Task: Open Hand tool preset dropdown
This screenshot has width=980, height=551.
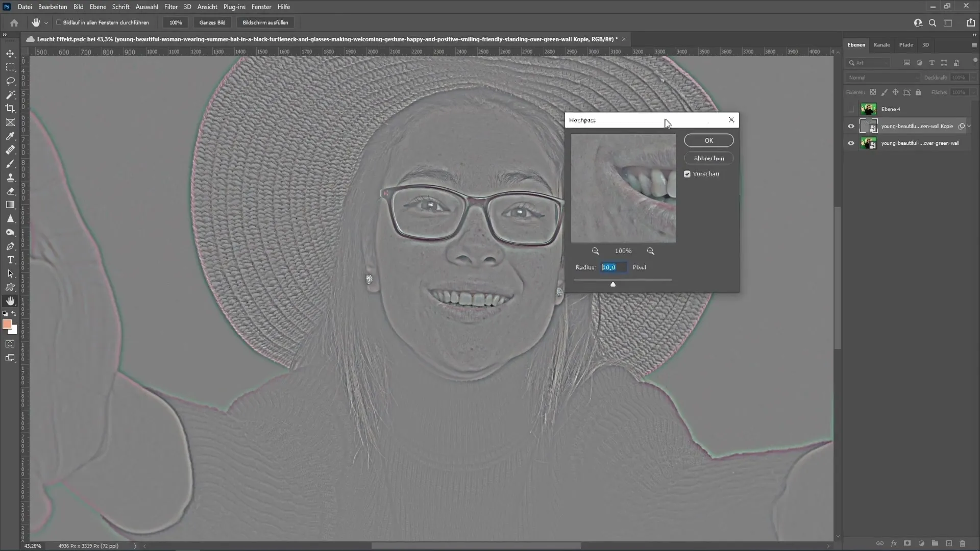Action: (46, 23)
